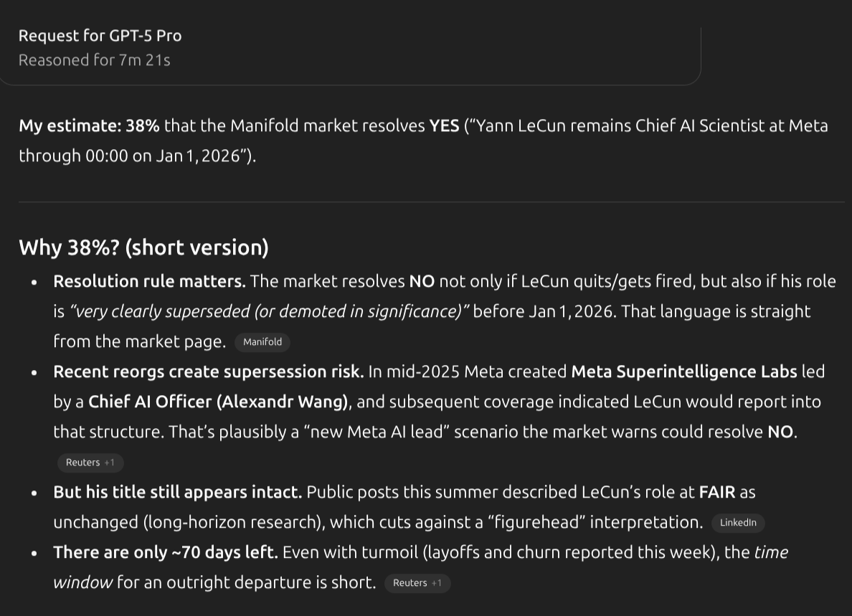Open the Reuters +1 source under supersession risk
852x616 pixels.
[x=90, y=463]
